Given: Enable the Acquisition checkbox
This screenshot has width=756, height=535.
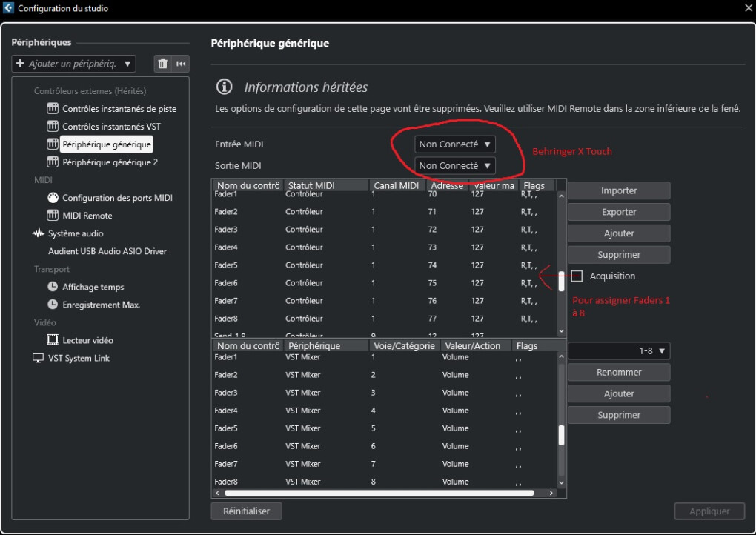Looking at the screenshot, I should 577,276.
